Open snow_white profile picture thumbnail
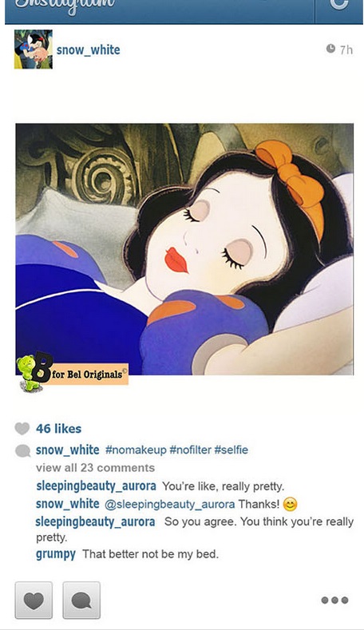The height and width of the screenshot is (630, 364). coord(34,49)
